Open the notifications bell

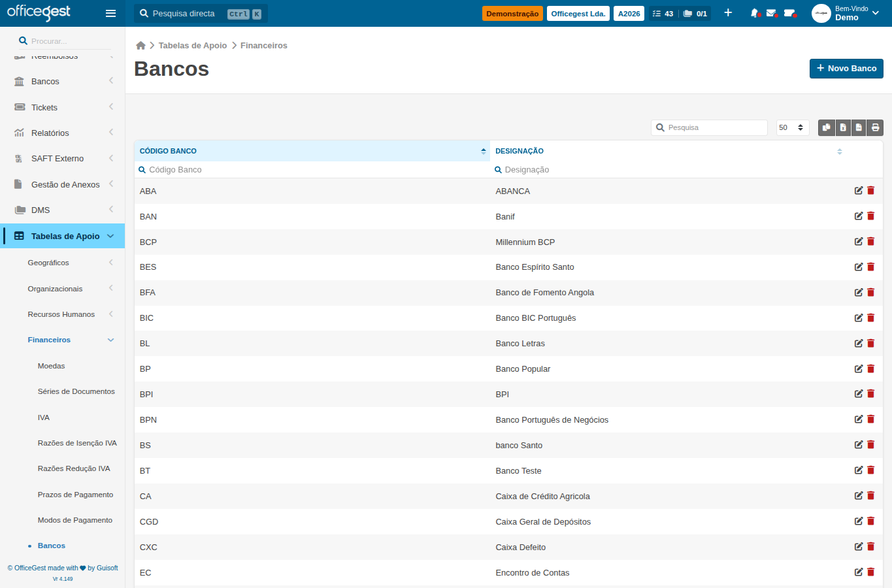[755, 13]
